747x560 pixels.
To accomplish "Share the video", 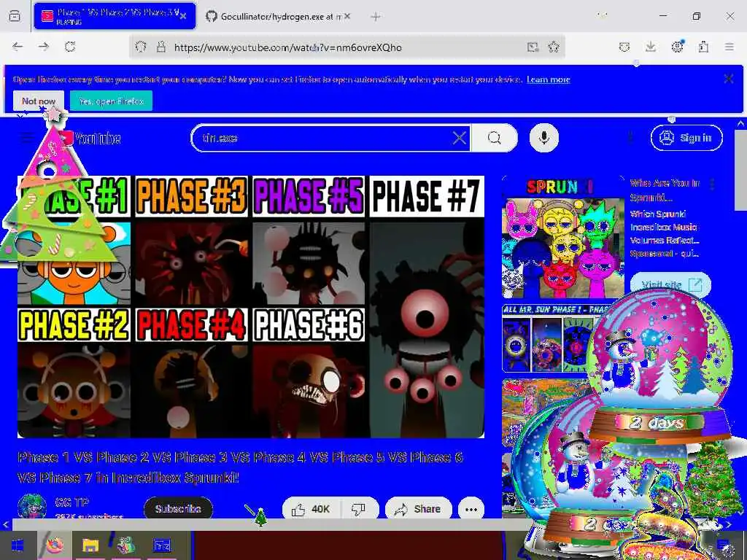I will coord(418,509).
